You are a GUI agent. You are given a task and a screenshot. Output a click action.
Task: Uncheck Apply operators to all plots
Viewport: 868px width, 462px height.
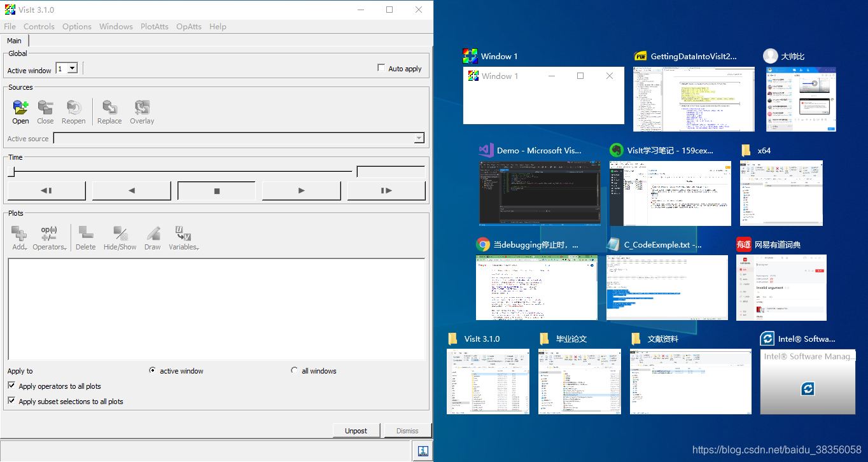tap(11, 386)
